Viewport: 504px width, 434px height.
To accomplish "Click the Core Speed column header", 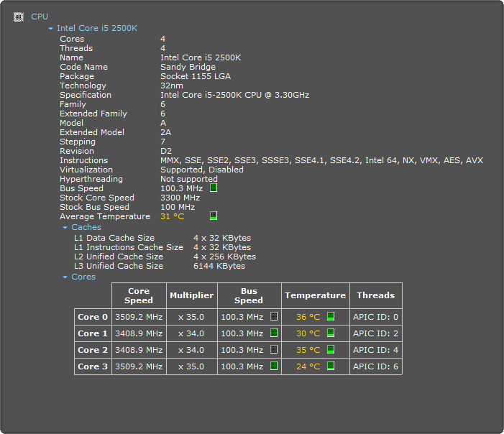I will pos(139,295).
